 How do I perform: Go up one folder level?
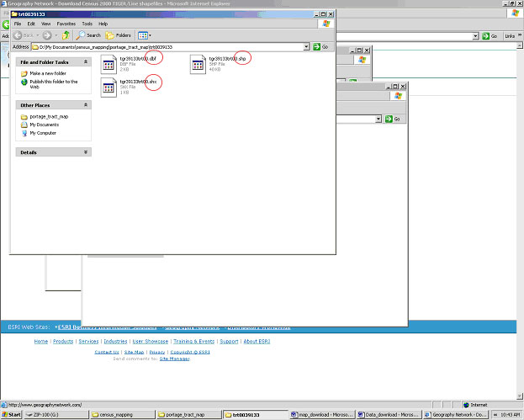(x=66, y=35)
